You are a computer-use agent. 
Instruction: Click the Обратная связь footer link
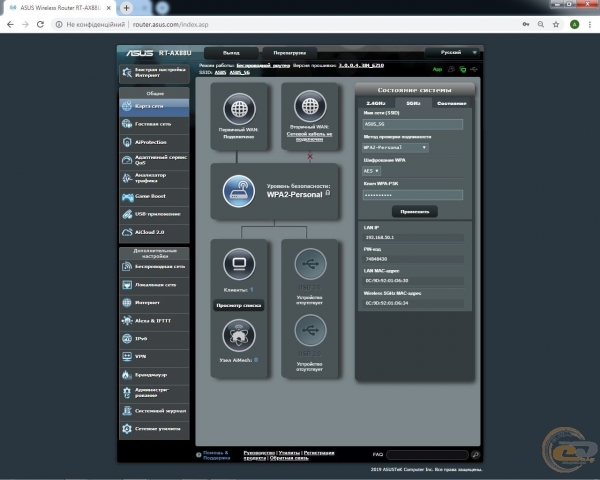point(289,458)
